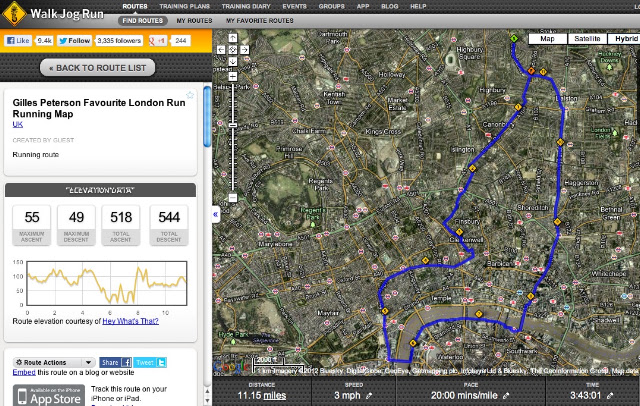Viewport: 640px width, 406px height.
Task: Click the left panel scroll down arrow
Action: [207, 401]
